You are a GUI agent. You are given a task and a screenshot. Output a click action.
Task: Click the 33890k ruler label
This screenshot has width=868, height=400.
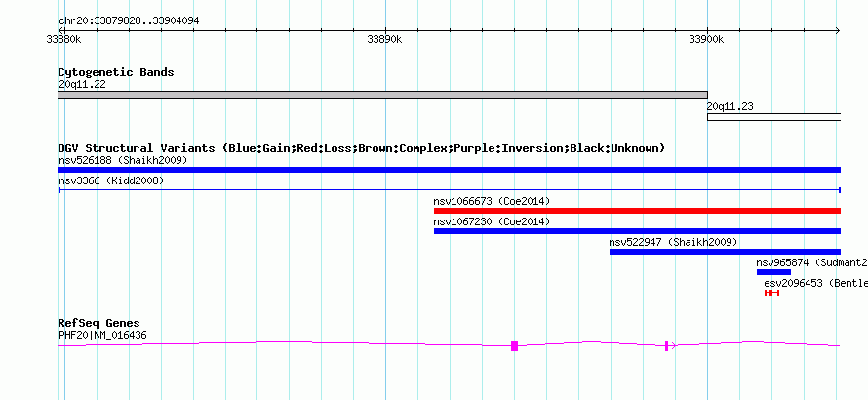(x=384, y=39)
